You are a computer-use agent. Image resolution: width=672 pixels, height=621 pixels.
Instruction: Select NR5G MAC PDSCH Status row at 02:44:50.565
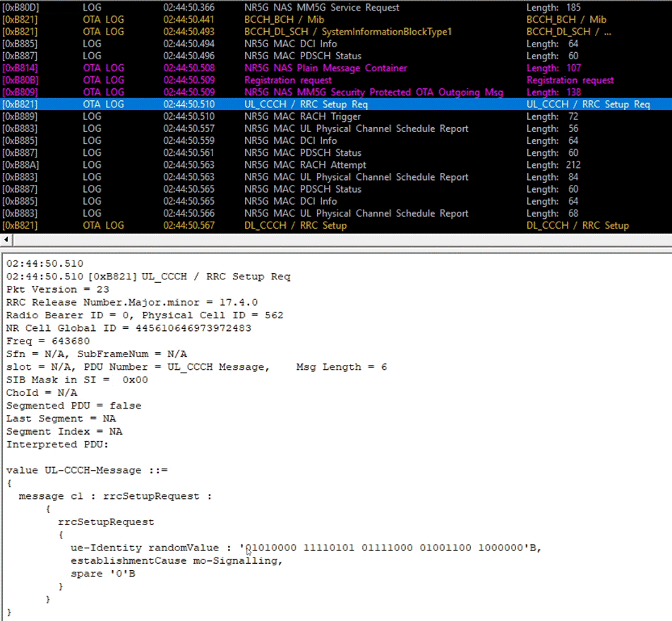coord(336,189)
